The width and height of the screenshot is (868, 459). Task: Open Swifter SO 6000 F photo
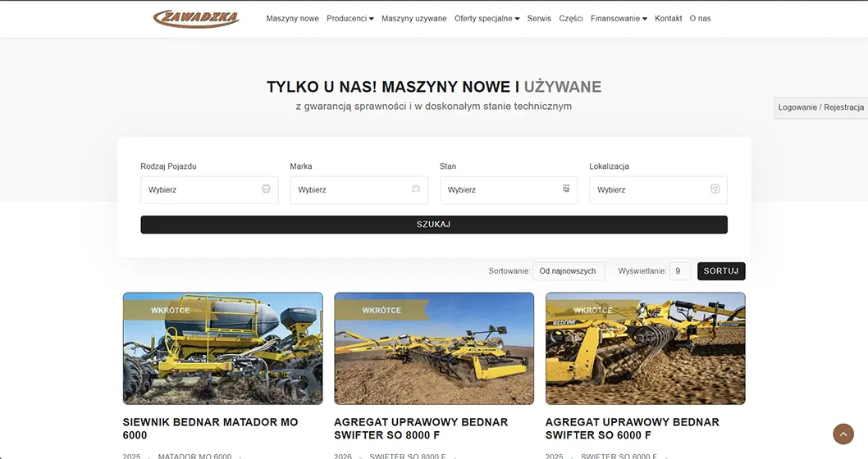click(x=646, y=348)
